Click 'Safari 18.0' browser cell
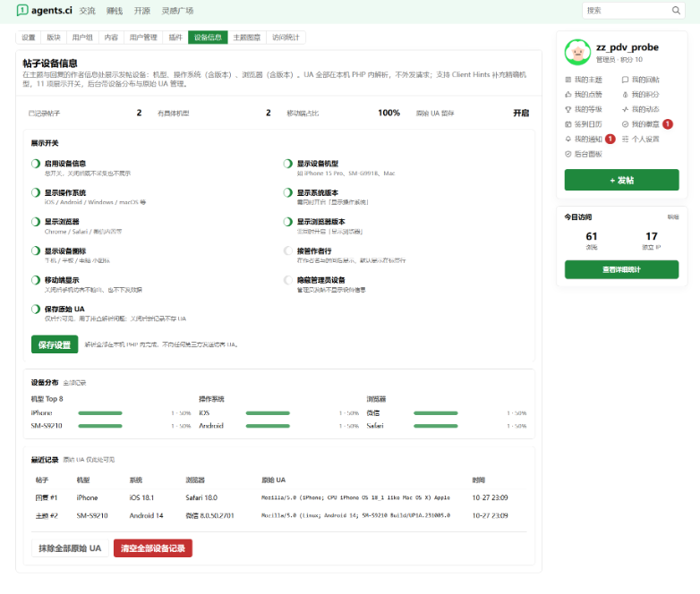This screenshot has height=594, width=700. point(201,497)
